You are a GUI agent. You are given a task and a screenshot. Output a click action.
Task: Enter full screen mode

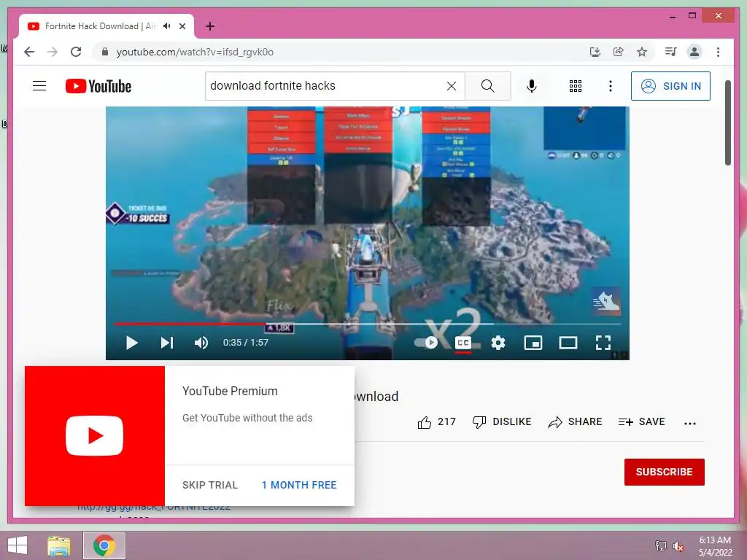point(603,343)
